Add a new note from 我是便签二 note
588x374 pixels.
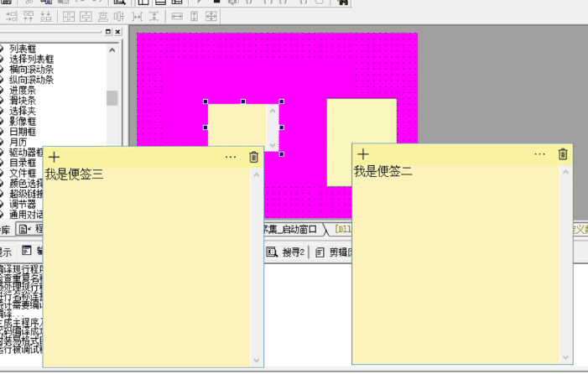pos(363,154)
